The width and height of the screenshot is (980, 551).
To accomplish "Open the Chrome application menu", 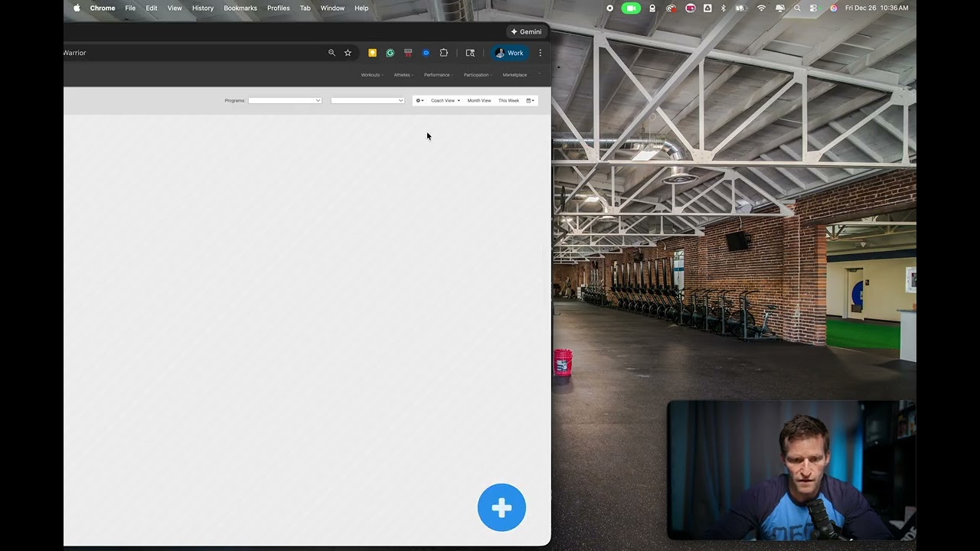I will (x=103, y=8).
